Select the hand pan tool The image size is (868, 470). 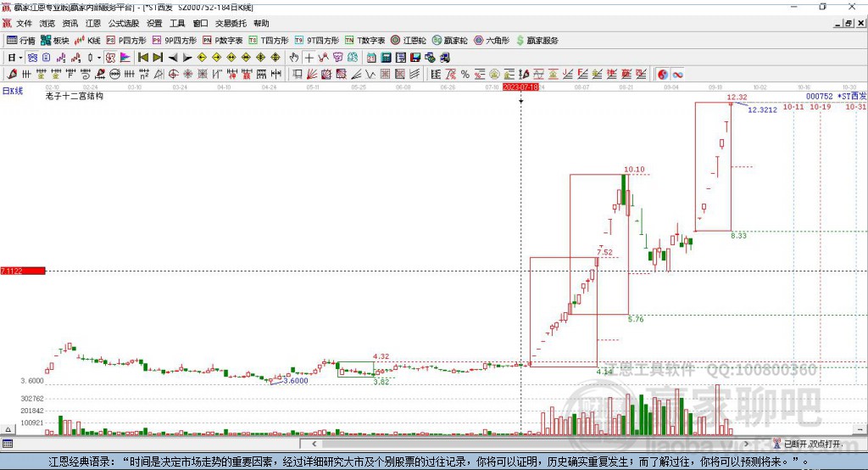[294, 58]
